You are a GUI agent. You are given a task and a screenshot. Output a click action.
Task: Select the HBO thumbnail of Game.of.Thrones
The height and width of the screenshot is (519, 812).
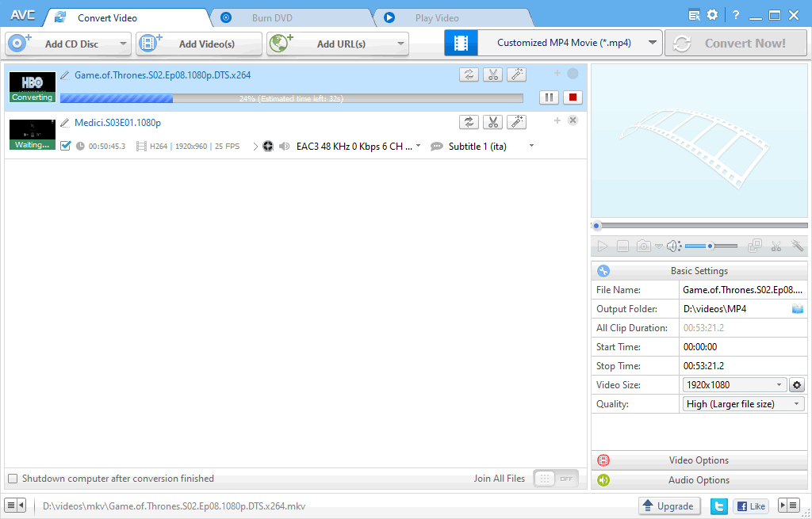tap(32, 86)
